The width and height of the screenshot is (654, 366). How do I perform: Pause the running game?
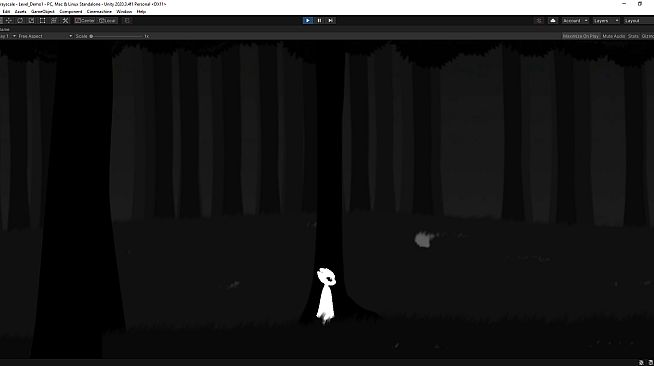[319, 20]
